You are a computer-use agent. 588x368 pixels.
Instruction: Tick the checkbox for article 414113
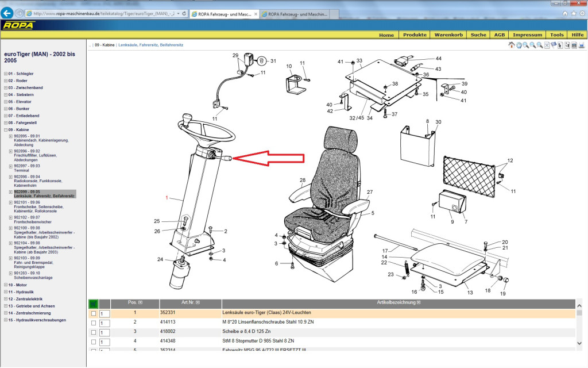[94, 323]
